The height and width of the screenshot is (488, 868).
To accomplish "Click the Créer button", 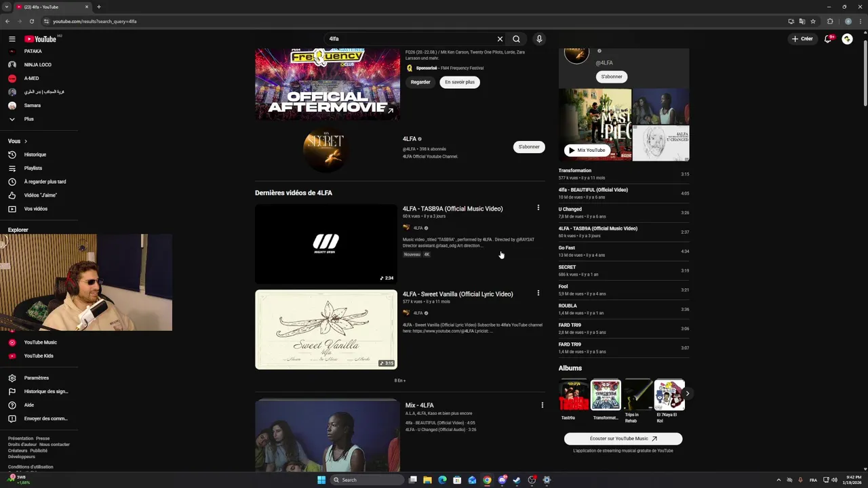I will click(802, 39).
